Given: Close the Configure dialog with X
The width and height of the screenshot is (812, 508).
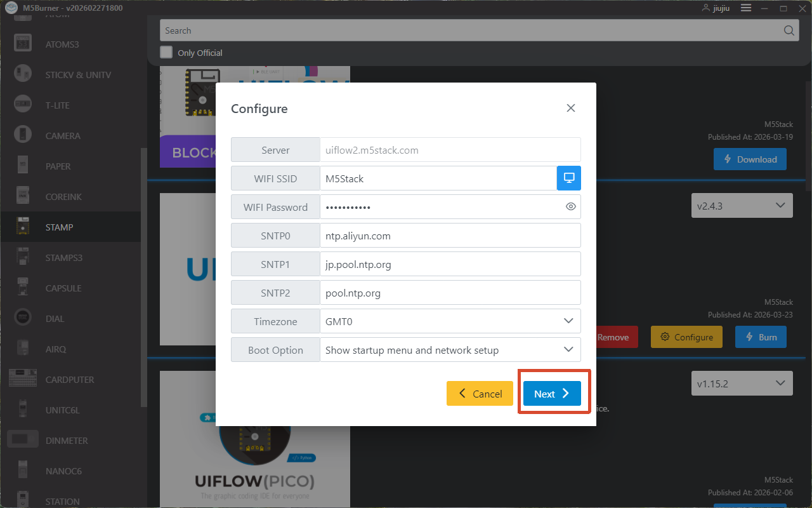Looking at the screenshot, I should click(x=570, y=108).
